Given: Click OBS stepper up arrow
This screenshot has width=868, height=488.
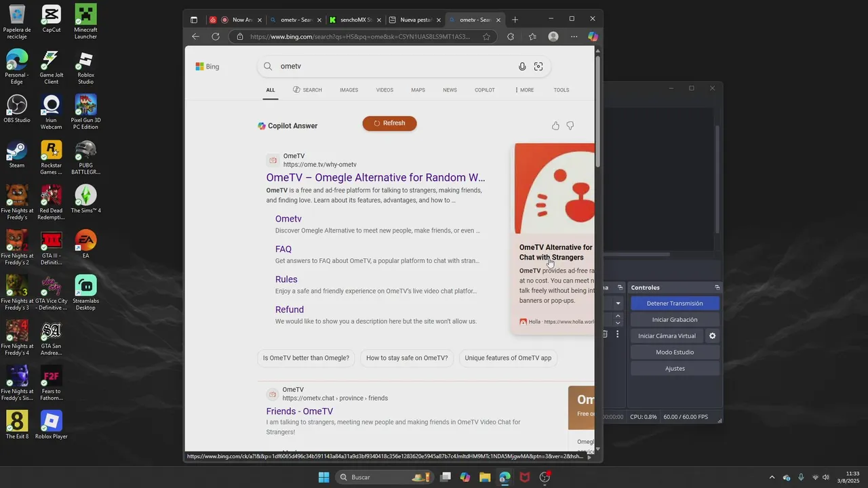Looking at the screenshot, I should click(x=618, y=316).
